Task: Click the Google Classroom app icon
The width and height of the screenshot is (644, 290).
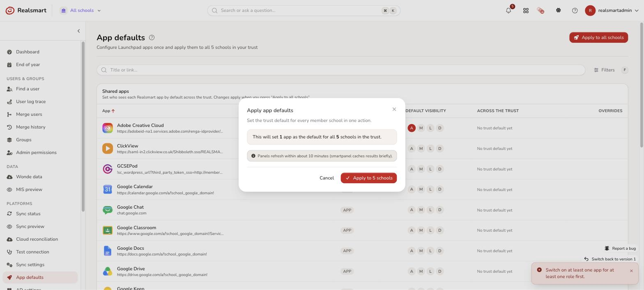Action: 108,230
